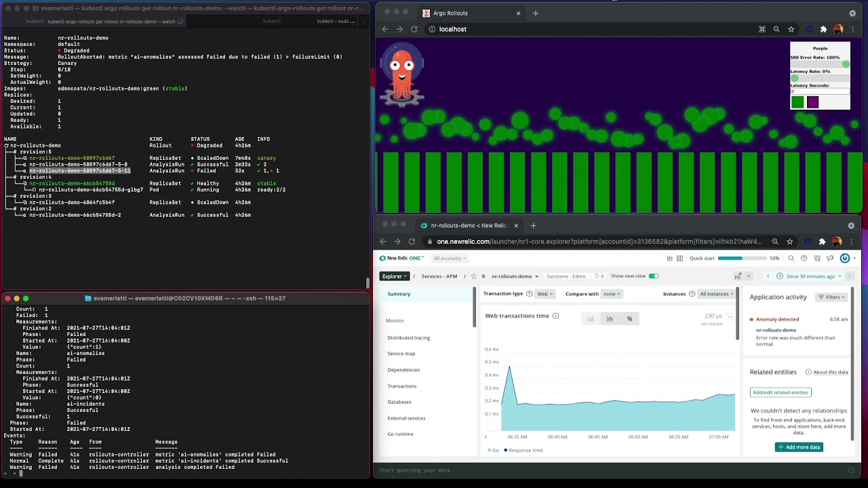Click the Latency Seconds input field
868x488 pixels.
820,91
